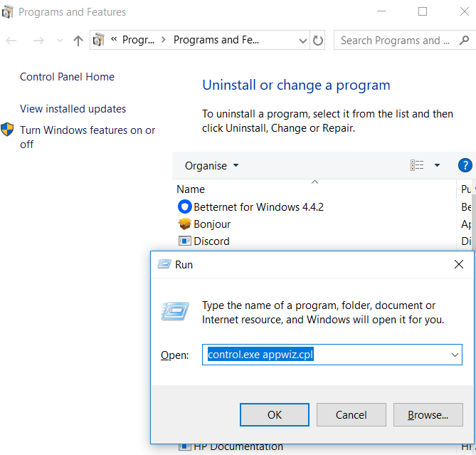Select the Discord program entry

[x=211, y=241]
